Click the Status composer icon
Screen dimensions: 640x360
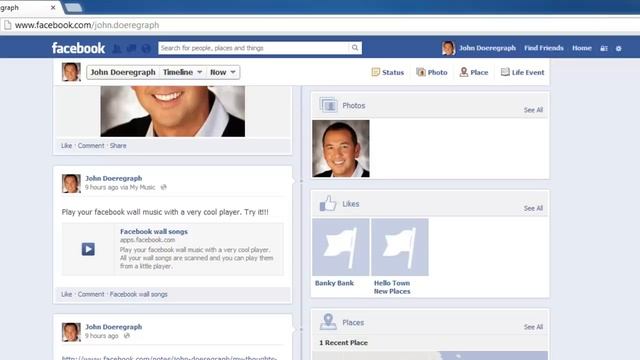point(376,72)
